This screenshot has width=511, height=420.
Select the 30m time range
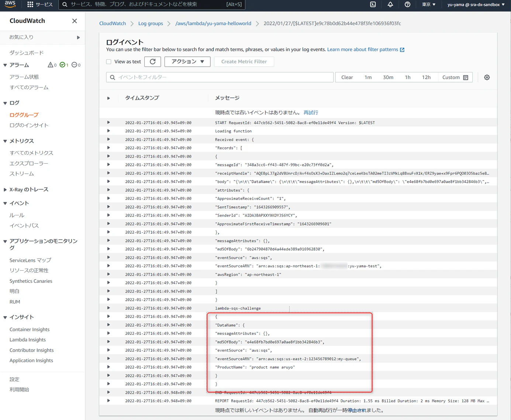coord(388,77)
